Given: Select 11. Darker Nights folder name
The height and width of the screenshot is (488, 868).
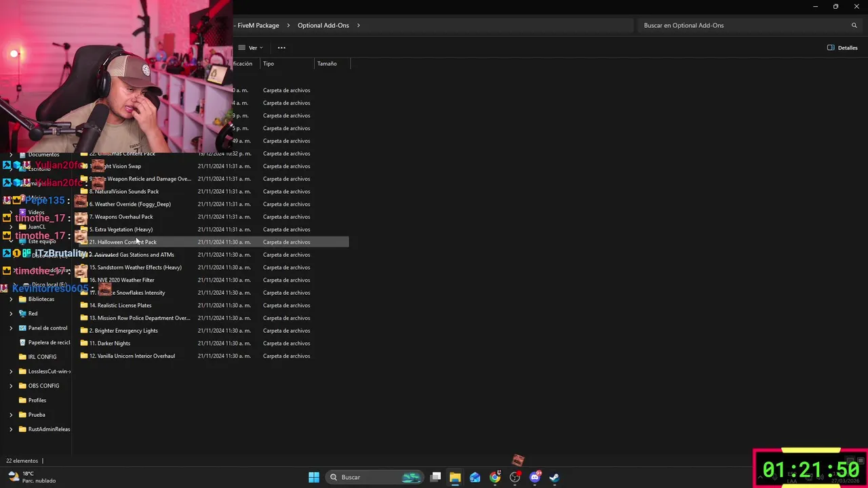Looking at the screenshot, I should 110,344.
